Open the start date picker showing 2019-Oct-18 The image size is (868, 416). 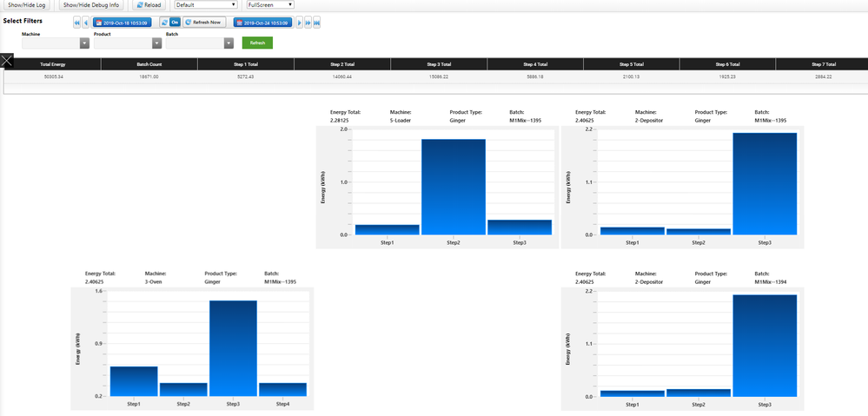point(122,23)
